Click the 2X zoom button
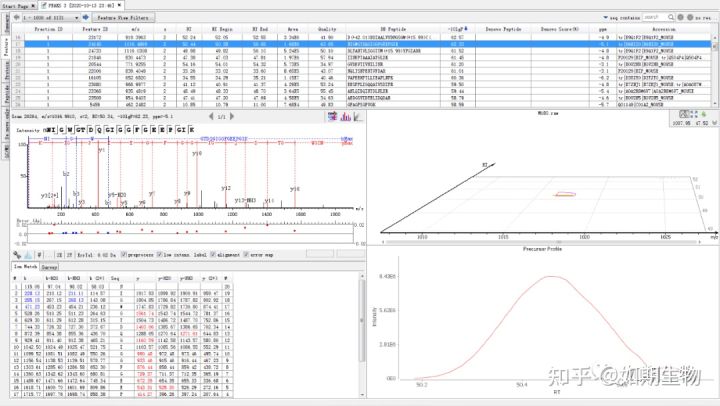Image resolution: width=720 pixels, height=406 pixels. coord(69,254)
